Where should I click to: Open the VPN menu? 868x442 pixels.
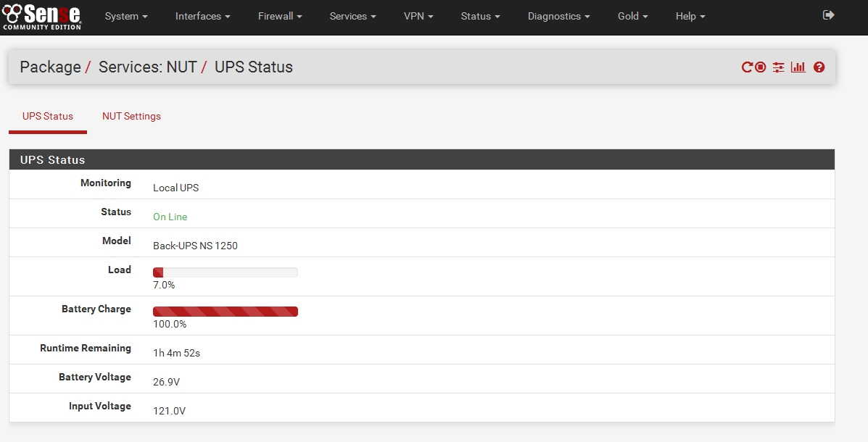[x=418, y=16]
